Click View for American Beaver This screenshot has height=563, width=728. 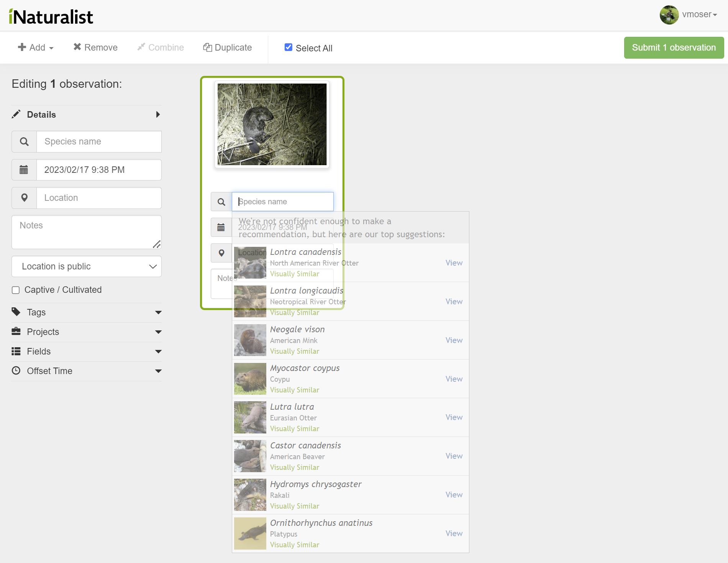[454, 456]
